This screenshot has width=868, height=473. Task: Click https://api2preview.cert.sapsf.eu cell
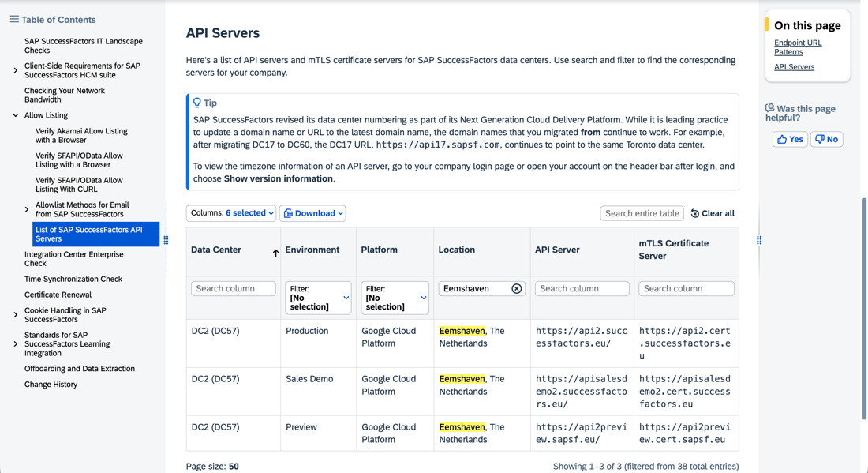pyautogui.click(x=685, y=433)
